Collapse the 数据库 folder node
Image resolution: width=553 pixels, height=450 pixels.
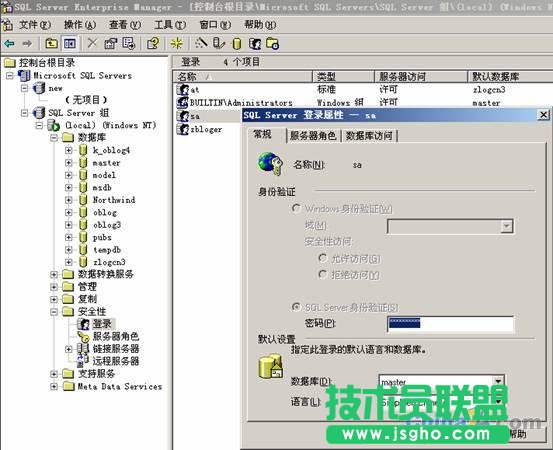pos(54,138)
